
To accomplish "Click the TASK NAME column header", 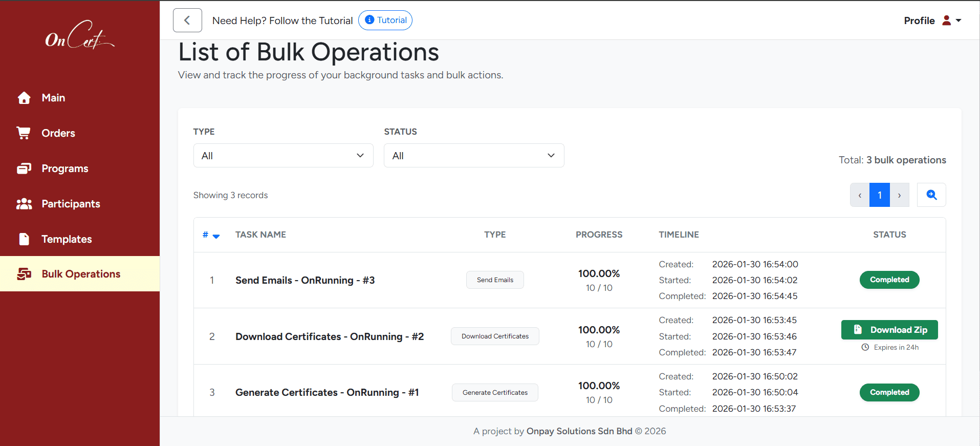I will tap(260, 235).
